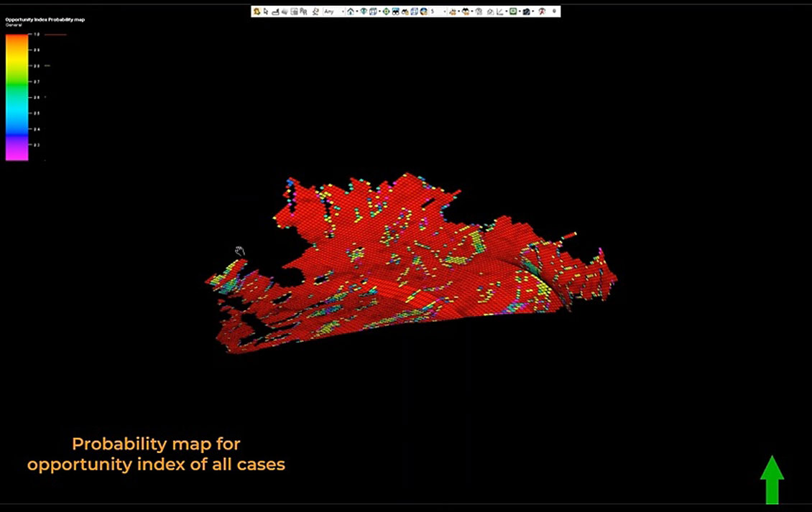Click the axis corner lines icon

tap(499, 11)
